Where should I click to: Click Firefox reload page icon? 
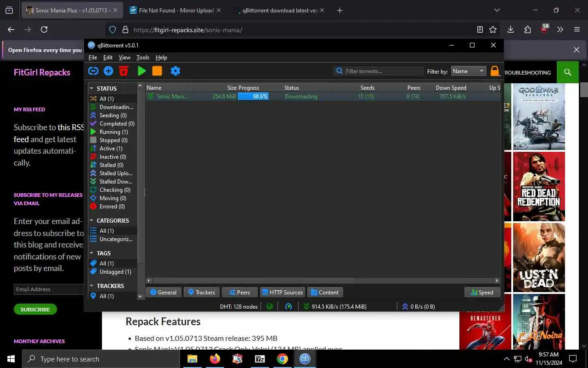(44, 29)
